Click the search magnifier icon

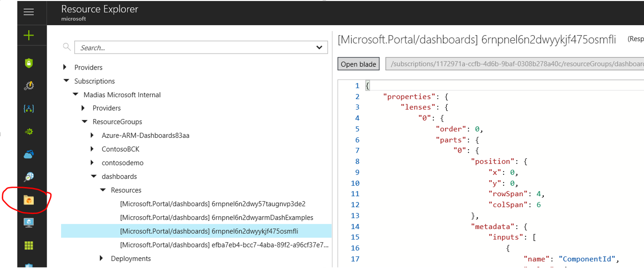(x=67, y=47)
